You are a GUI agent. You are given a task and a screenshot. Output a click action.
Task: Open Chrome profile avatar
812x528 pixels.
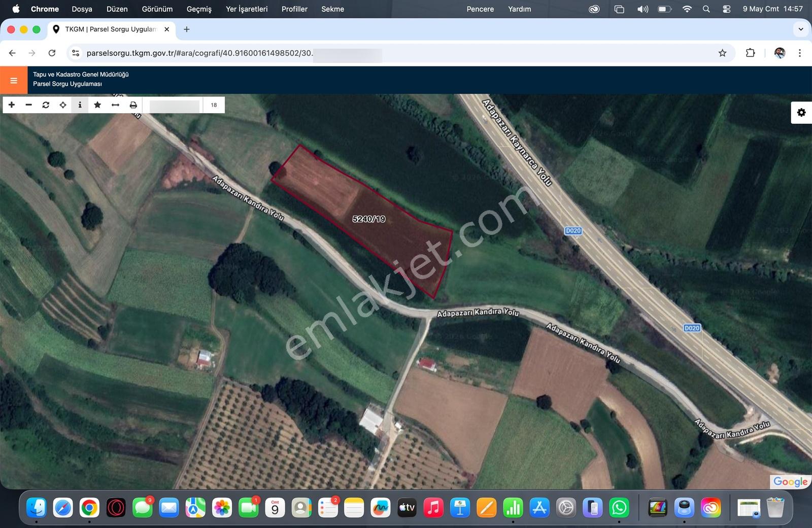coord(780,53)
